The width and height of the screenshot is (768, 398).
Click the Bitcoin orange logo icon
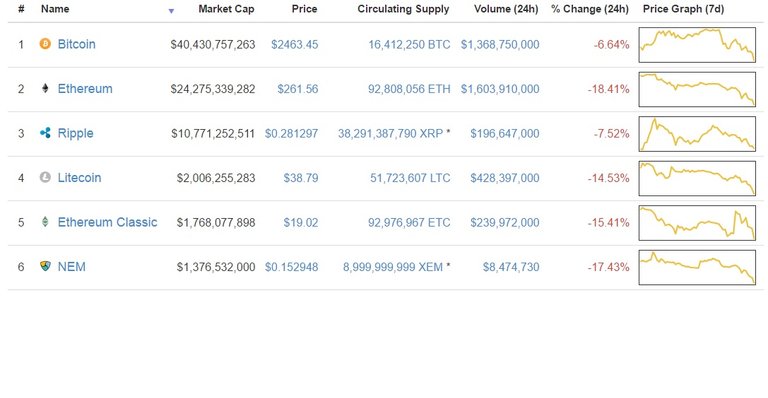point(45,44)
